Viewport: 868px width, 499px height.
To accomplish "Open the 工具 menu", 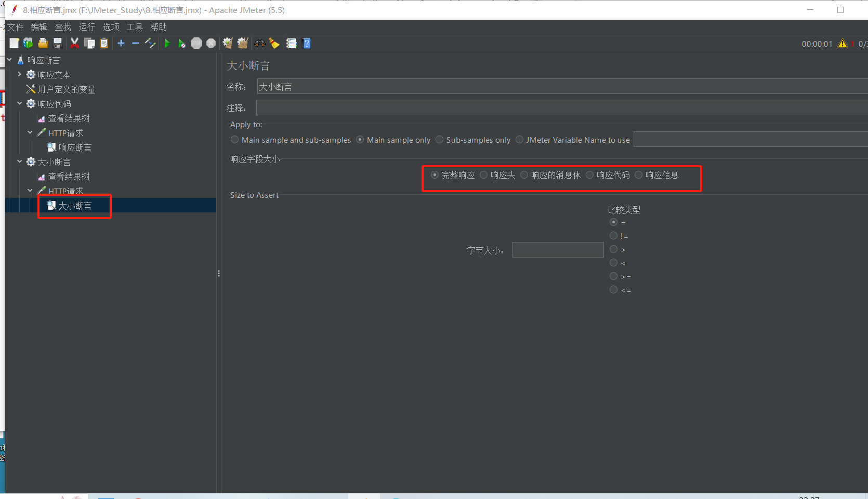I will pyautogui.click(x=135, y=27).
